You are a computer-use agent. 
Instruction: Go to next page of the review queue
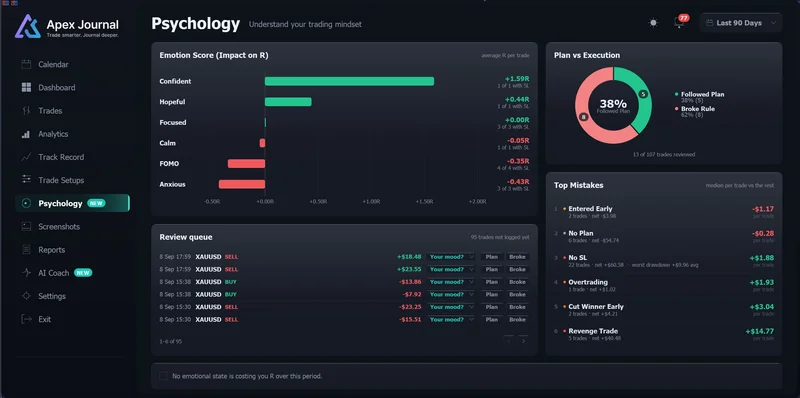point(523,341)
